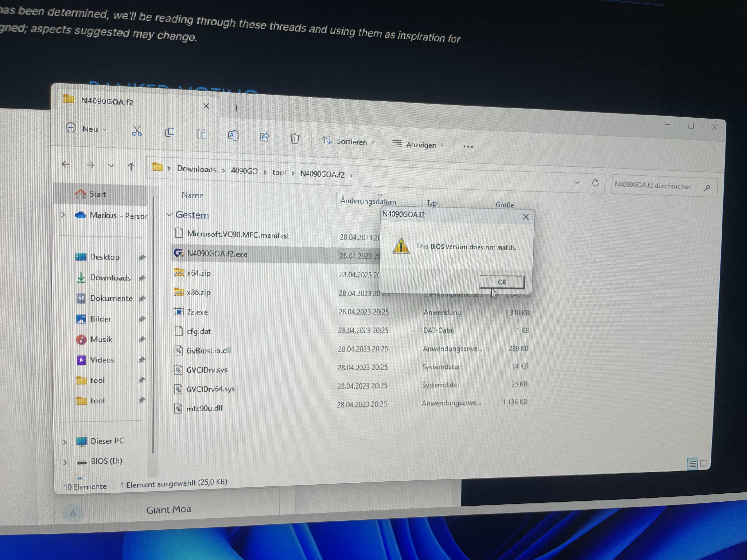Image resolution: width=747 pixels, height=560 pixels.
Task: Switch to details view icon in status bar
Action: point(692,464)
